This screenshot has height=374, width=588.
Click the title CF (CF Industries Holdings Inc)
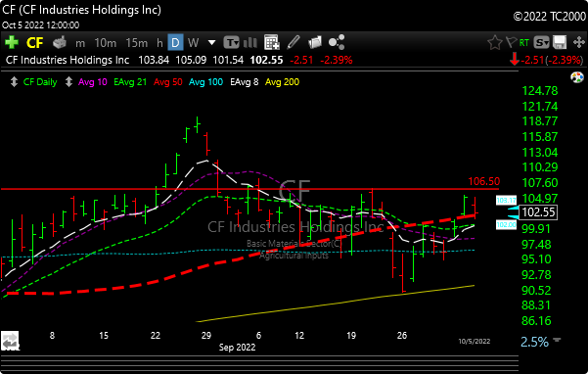tap(82, 10)
